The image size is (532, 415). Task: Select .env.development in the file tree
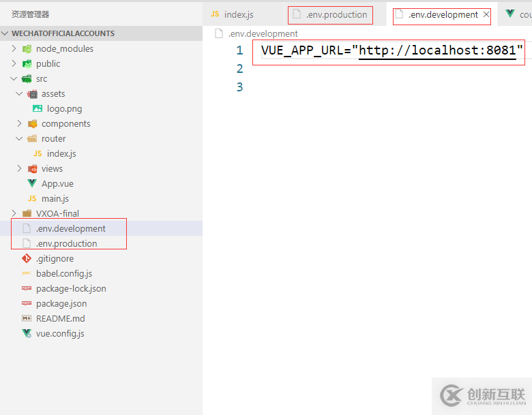pyautogui.click(x=101, y=228)
